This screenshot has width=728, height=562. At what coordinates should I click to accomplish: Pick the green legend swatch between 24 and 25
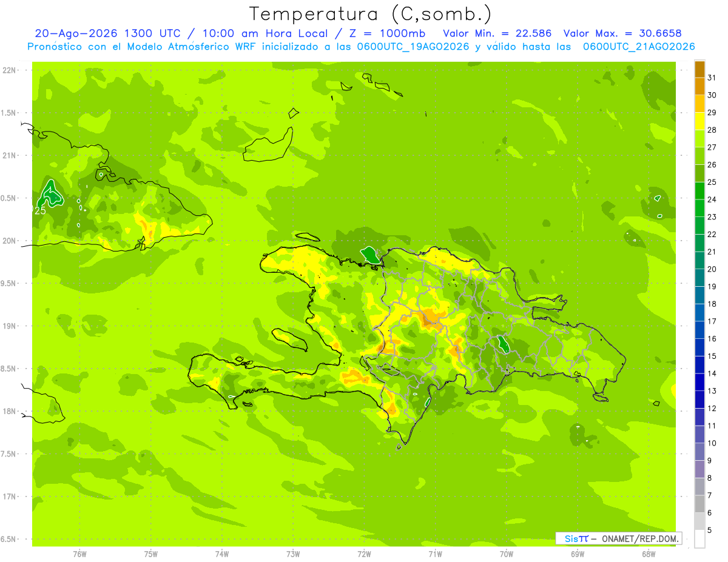pyautogui.click(x=699, y=190)
